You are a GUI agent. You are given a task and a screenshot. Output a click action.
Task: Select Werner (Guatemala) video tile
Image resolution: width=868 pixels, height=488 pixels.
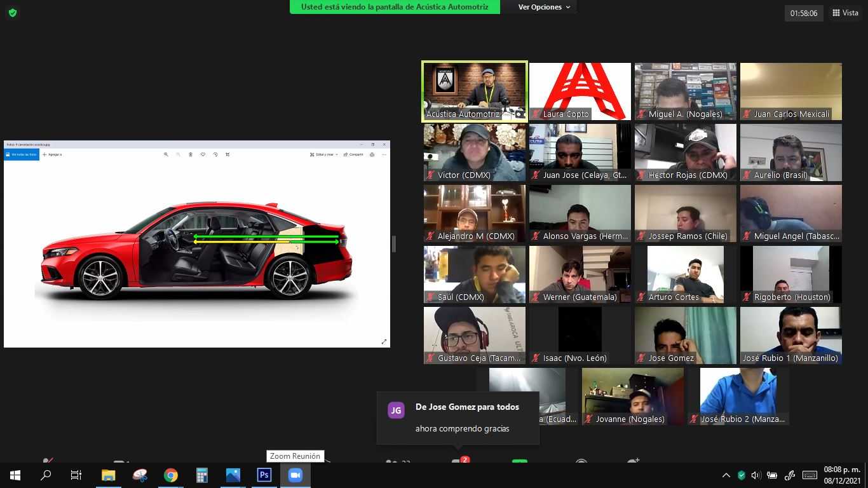pyautogui.click(x=580, y=274)
